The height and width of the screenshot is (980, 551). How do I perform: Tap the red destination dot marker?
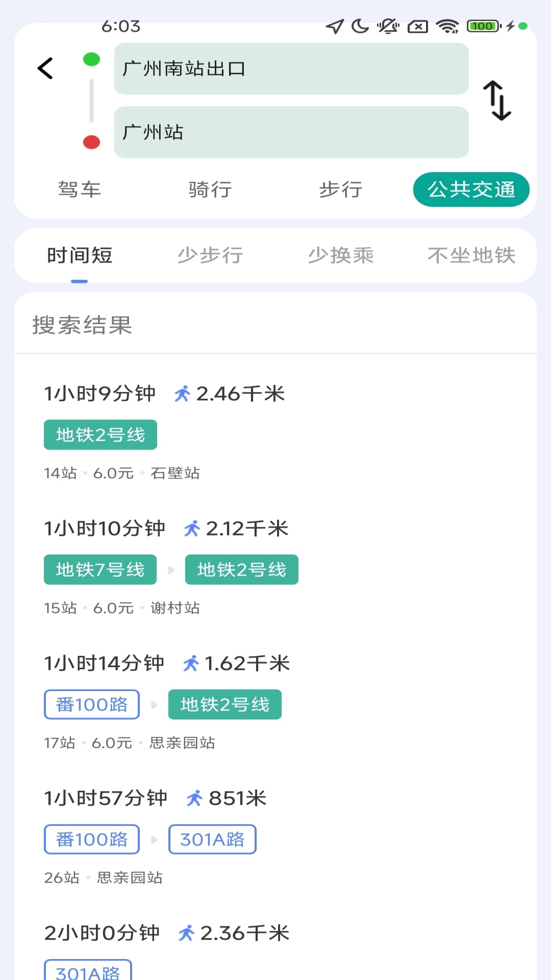pyautogui.click(x=91, y=142)
